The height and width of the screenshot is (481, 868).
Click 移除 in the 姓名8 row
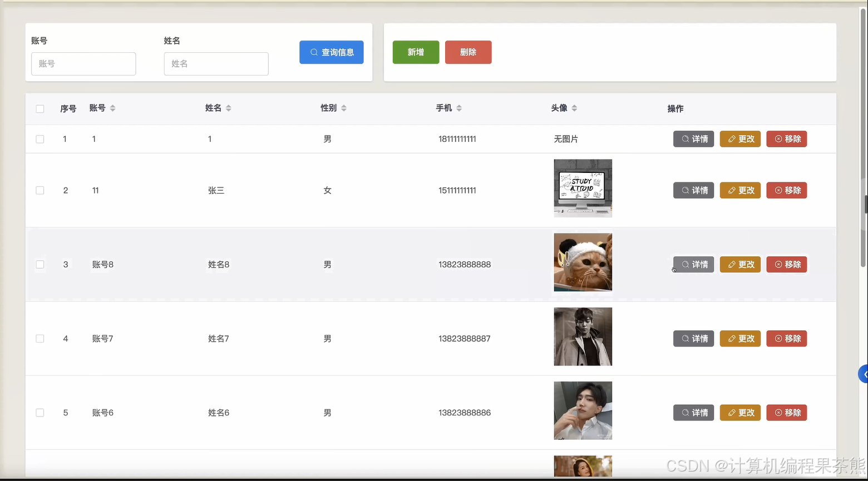point(787,265)
